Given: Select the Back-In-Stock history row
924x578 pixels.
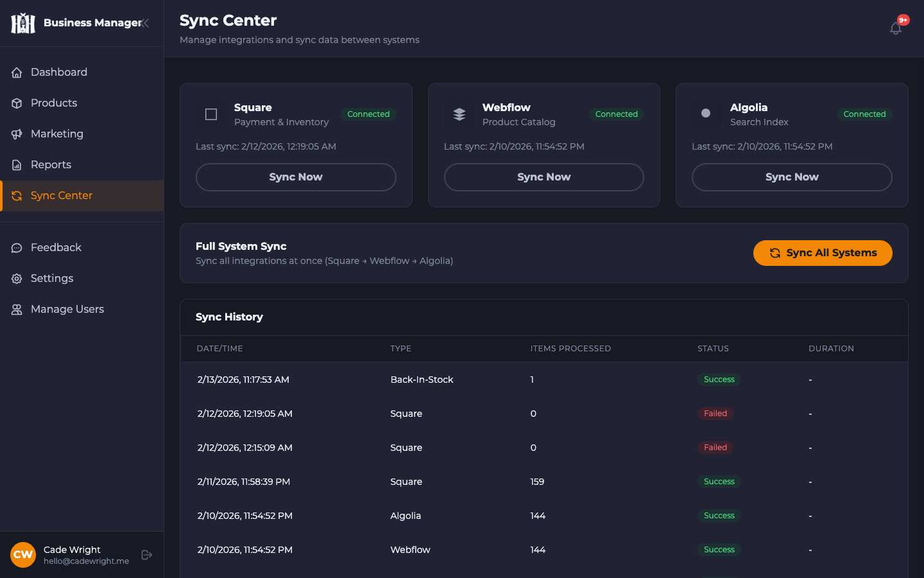Looking at the screenshot, I should (x=544, y=380).
